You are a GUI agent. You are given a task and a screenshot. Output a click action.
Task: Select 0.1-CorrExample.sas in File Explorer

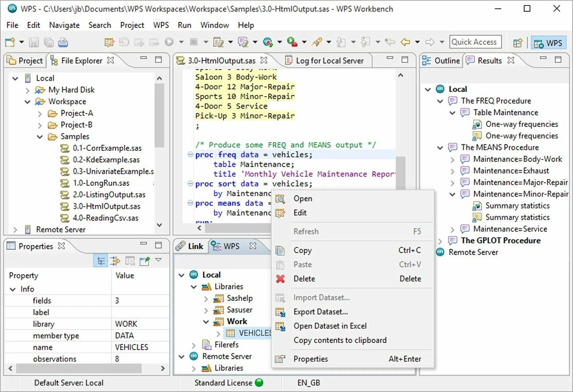tap(107, 148)
